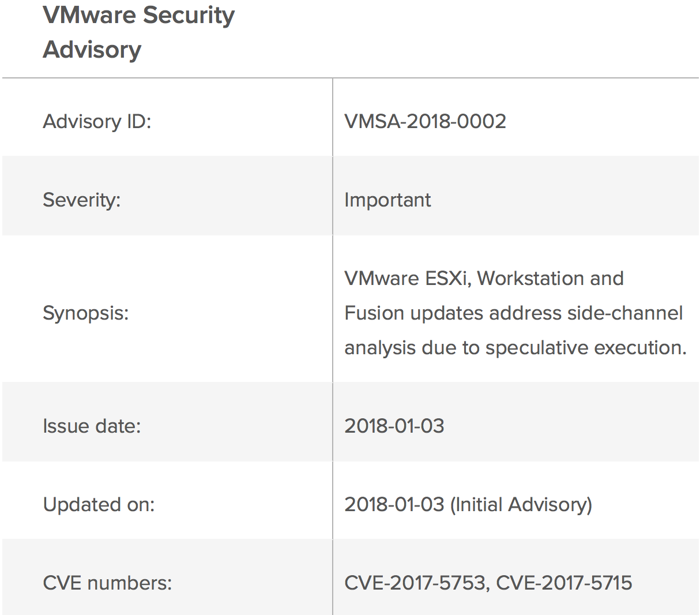
Task: Click the Synopsis row label
Action: click(x=85, y=313)
